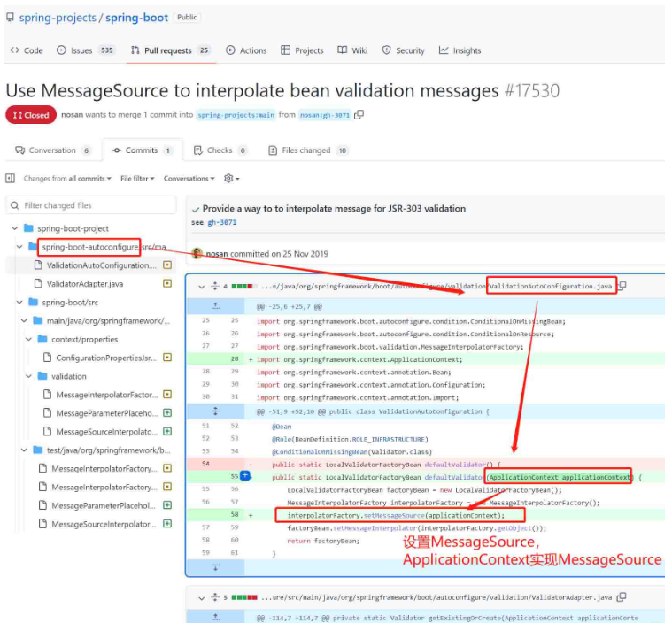This screenshot has height=623, width=672.
Task: Expand hidden lines before line 51 hunk
Action: (215, 411)
